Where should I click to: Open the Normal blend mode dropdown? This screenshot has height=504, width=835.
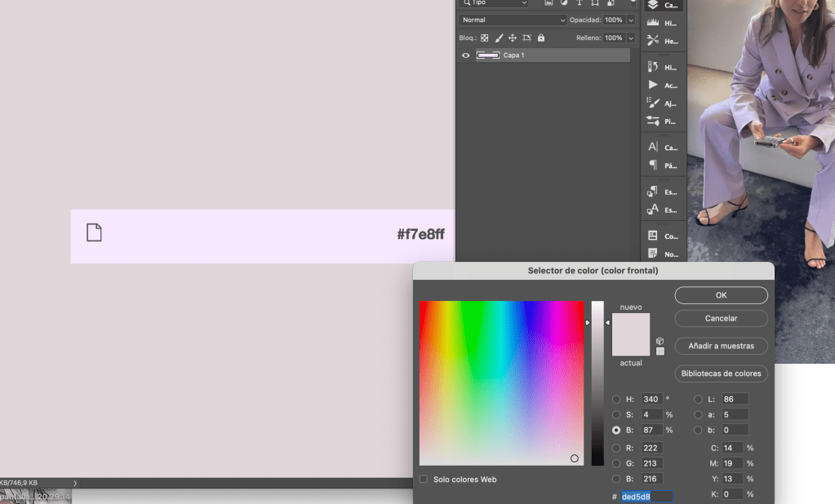[x=513, y=20]
